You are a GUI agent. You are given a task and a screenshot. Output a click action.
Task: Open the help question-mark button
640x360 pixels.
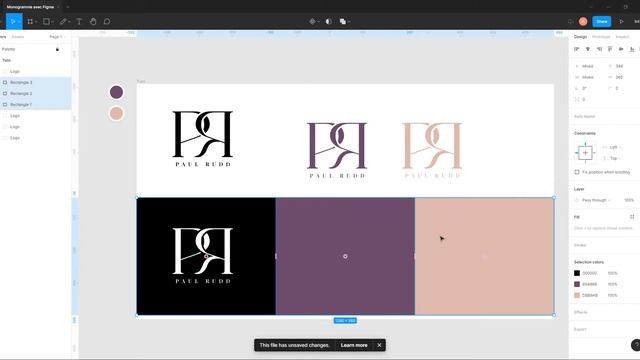(x=636, y=345)
